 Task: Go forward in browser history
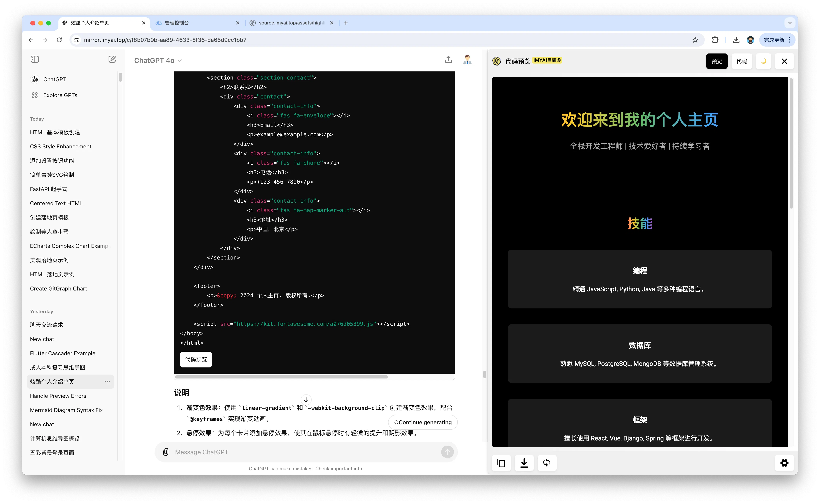[x=45, y=40]
